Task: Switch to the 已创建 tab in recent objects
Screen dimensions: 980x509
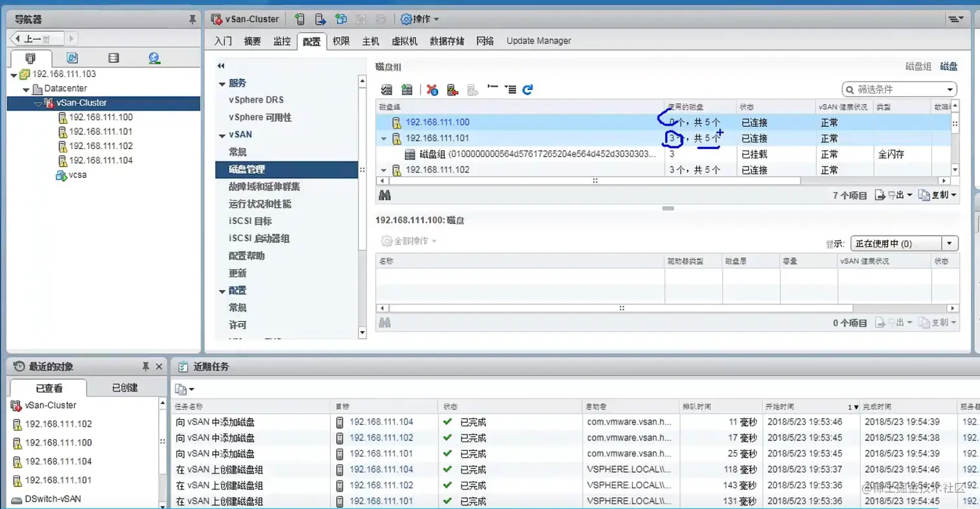Action: click(x=124, y=388)
